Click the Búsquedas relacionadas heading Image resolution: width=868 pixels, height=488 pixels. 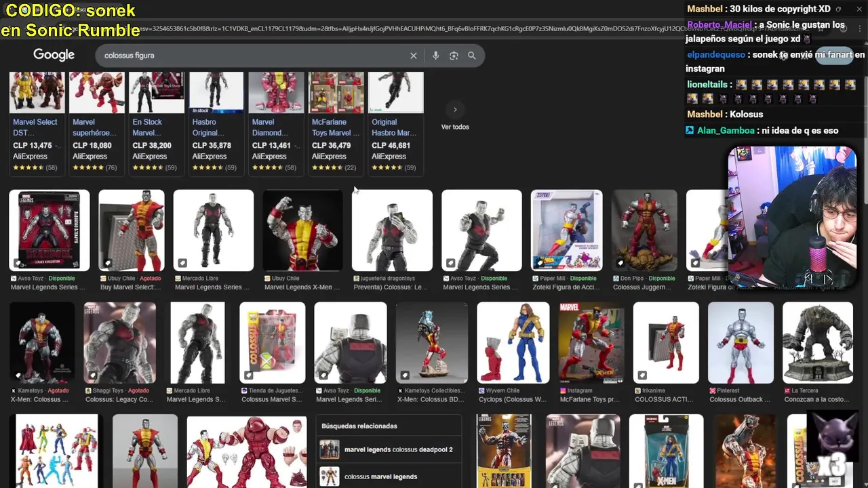359,426
